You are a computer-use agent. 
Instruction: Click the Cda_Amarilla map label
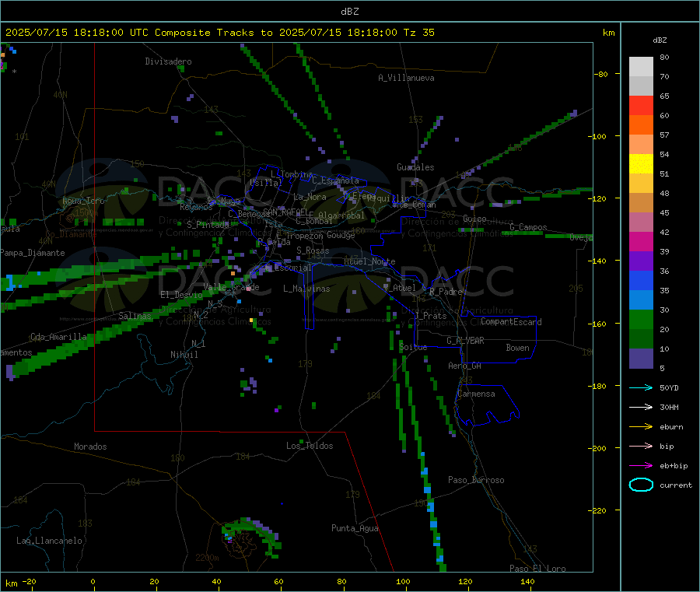pyautogui.click(x=58, y=337)
